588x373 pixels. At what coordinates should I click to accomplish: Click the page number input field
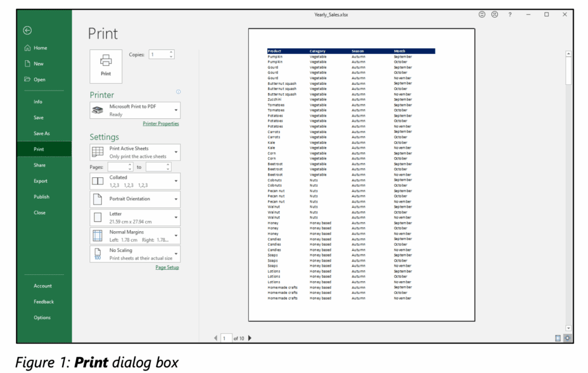pyautogui.click(x=225, y=338)
